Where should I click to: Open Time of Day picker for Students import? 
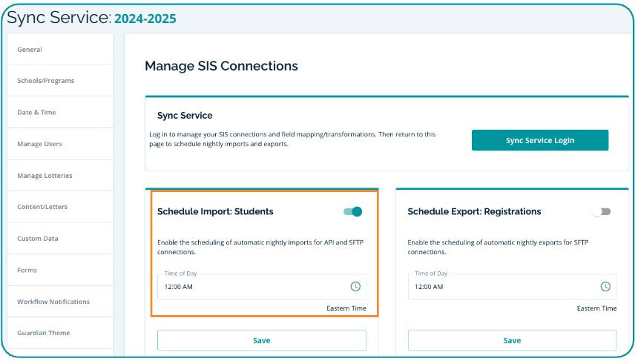[252, 286]
